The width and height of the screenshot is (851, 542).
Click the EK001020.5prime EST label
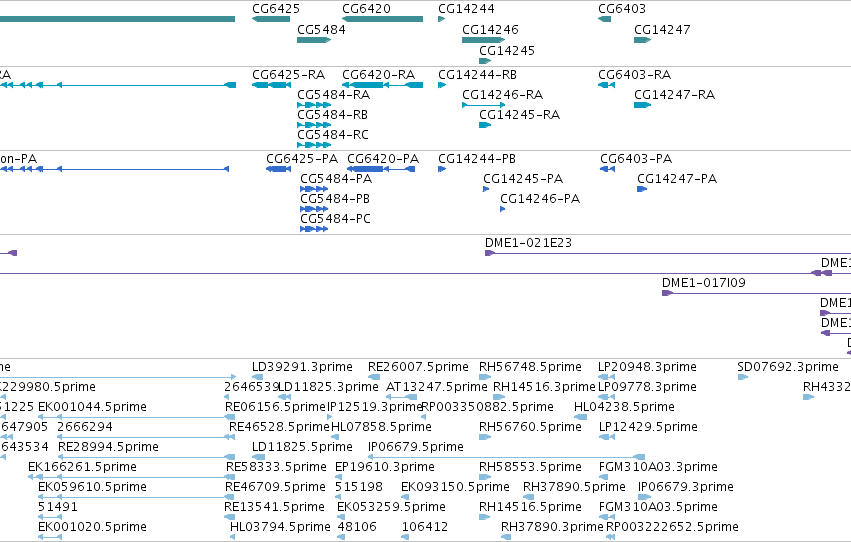[92, 527]
